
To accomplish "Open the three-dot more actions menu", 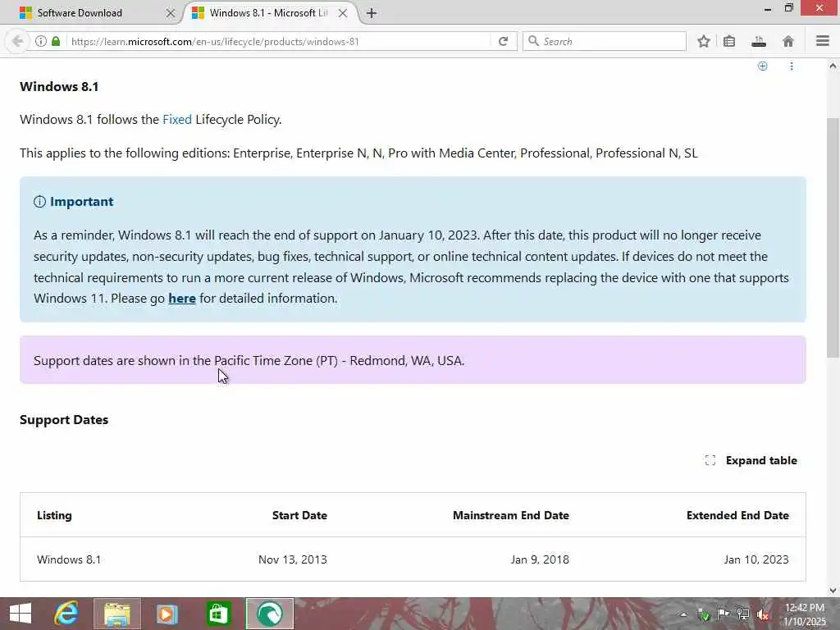I will pyautogui.click(x=792, y=66).
